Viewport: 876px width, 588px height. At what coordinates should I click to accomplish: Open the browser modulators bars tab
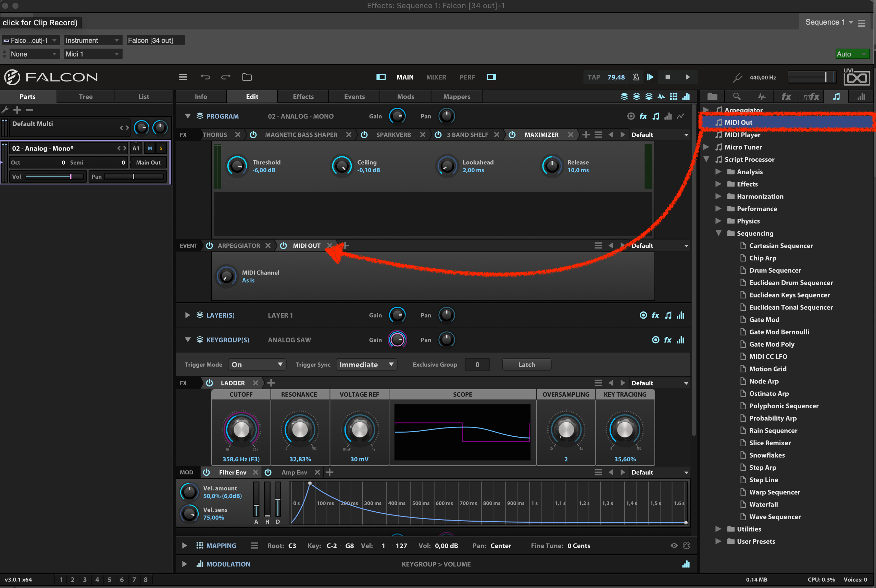[x=861, y=97]
